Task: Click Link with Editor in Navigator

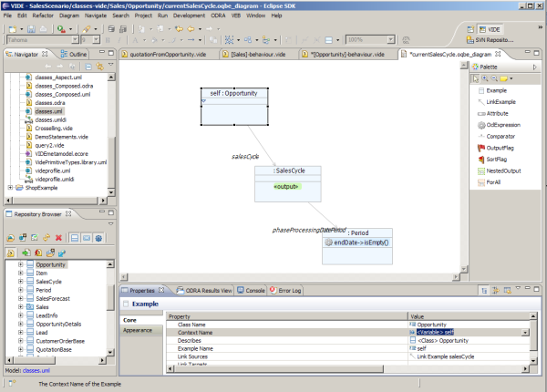Action: coord(100,67)
